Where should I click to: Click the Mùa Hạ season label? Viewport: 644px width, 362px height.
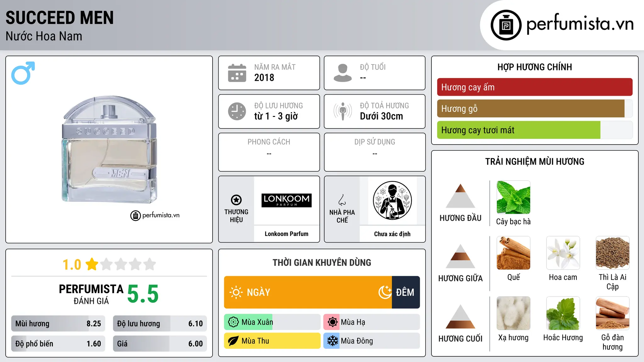click(353, 322)
